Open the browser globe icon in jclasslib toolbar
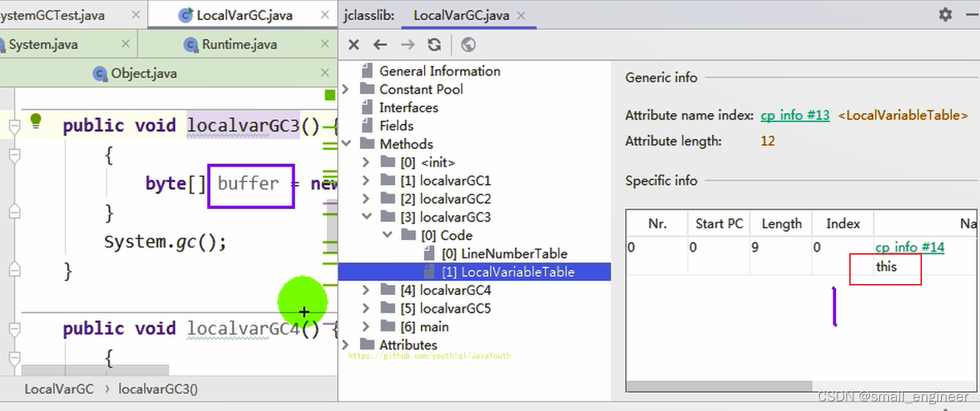The height and width of the screenshot is (411, 980). pyautogui.click(x=468, y=45)
